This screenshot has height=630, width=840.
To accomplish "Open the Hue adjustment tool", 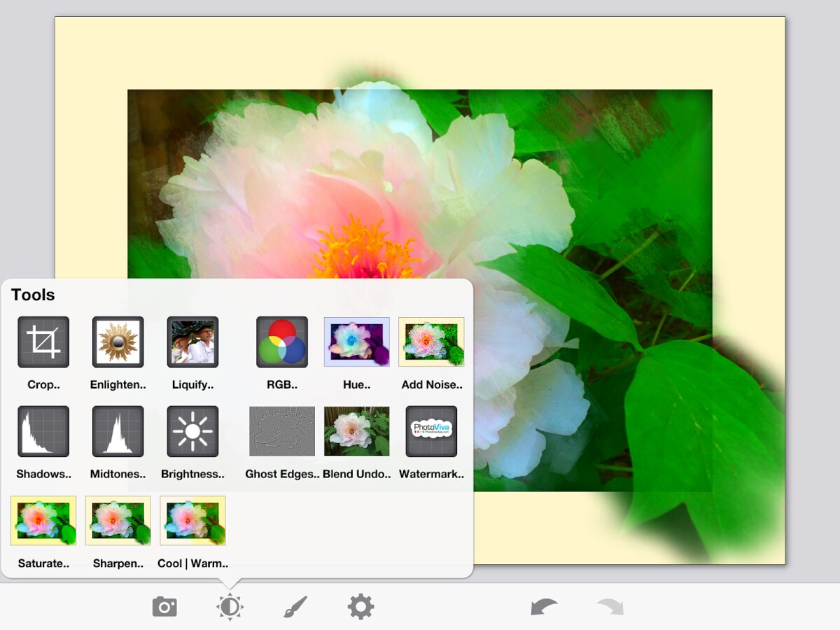I will point(357,342).
